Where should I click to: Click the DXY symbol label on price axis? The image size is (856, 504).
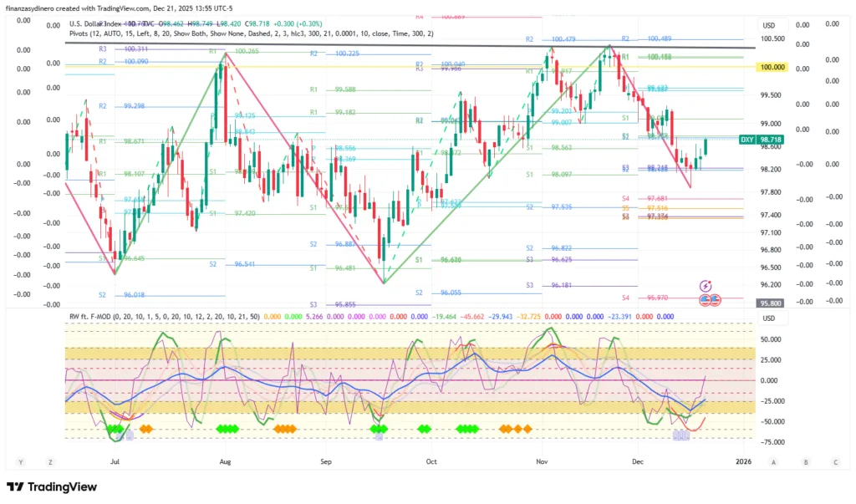pos(748,140)
